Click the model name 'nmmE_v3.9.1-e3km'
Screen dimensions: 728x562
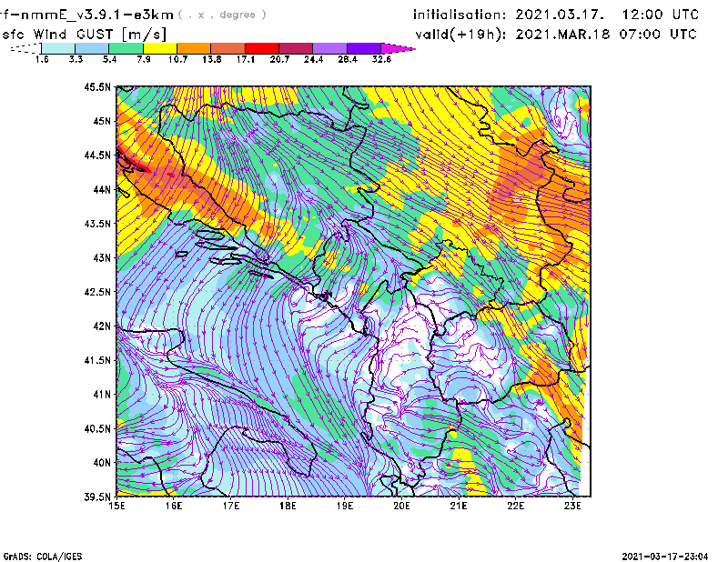click(97, 15)
